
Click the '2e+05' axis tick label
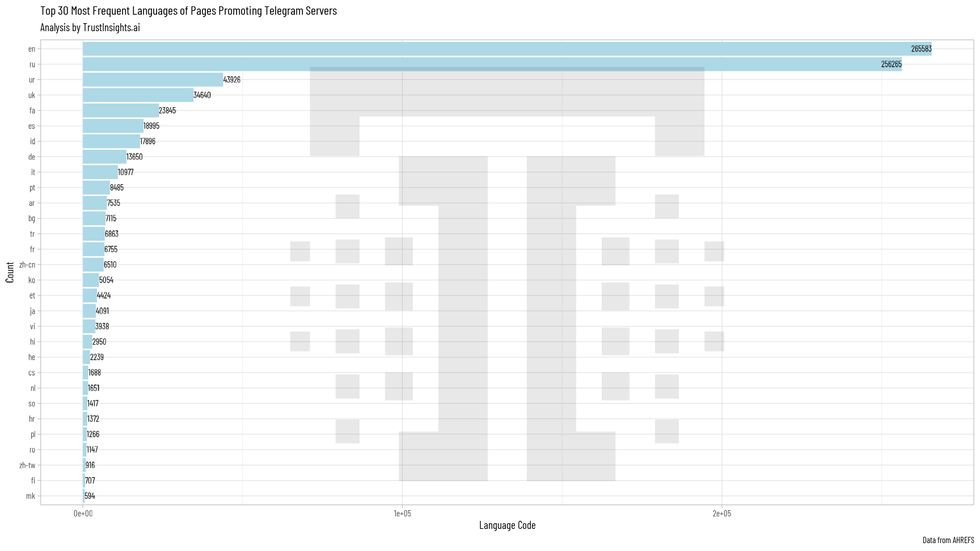pyautogui.click(x=722, y=514)
